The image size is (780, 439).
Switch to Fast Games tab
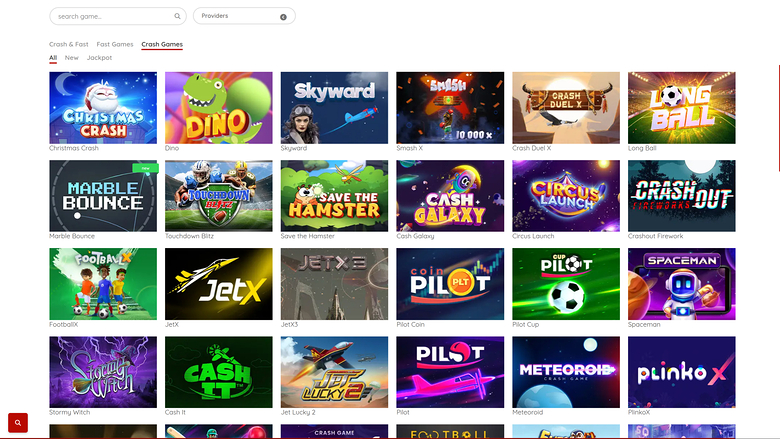[115, 44]
